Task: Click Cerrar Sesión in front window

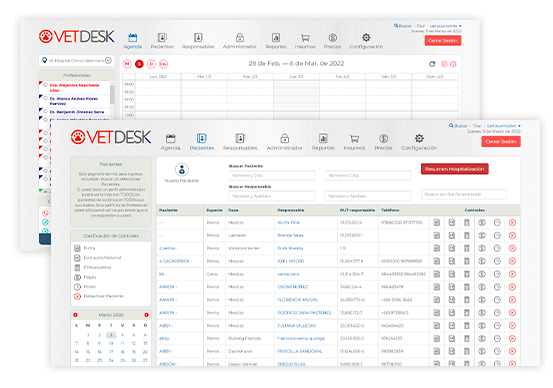Action: click(501, 141)
